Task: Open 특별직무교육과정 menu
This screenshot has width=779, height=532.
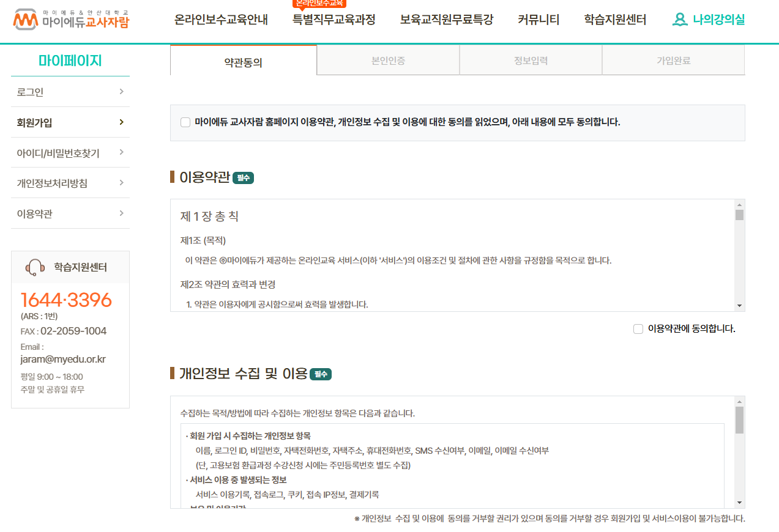Action: click(x=334, y=20)
